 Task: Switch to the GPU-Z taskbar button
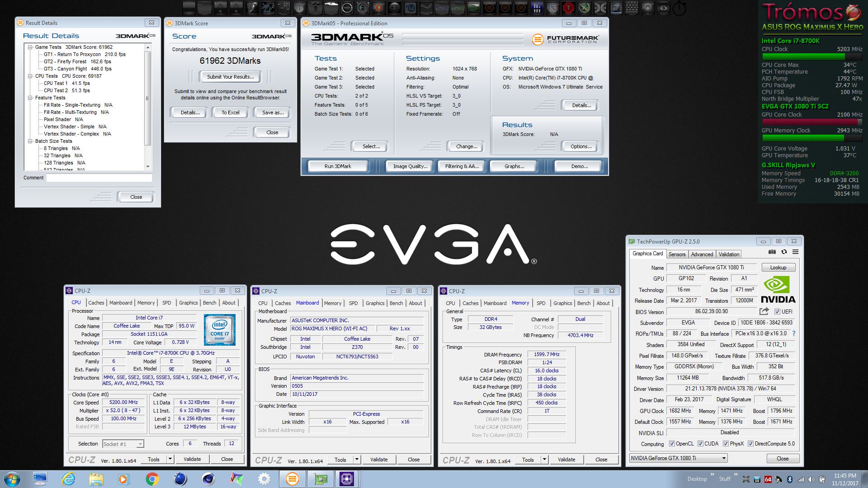321,479
